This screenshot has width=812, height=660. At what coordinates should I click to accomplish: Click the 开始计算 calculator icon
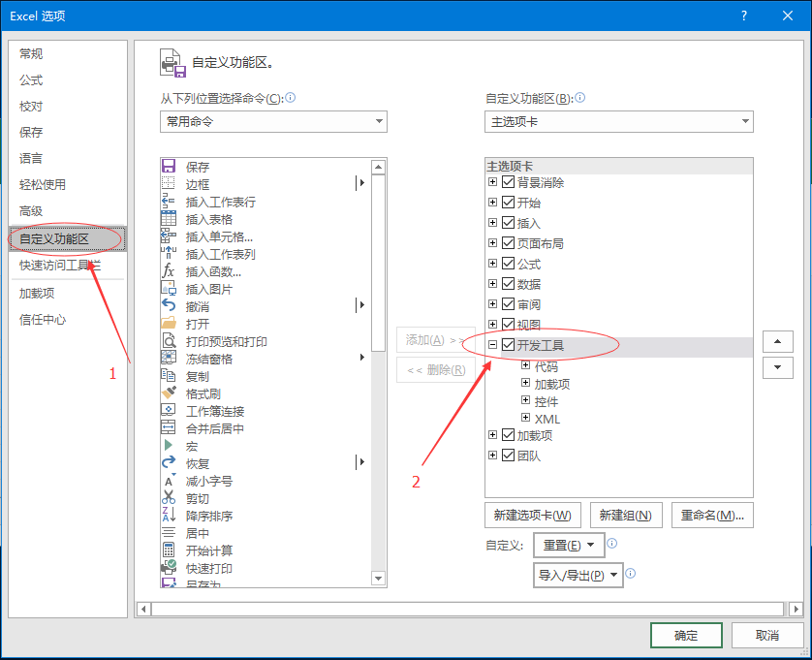point(169,550)
